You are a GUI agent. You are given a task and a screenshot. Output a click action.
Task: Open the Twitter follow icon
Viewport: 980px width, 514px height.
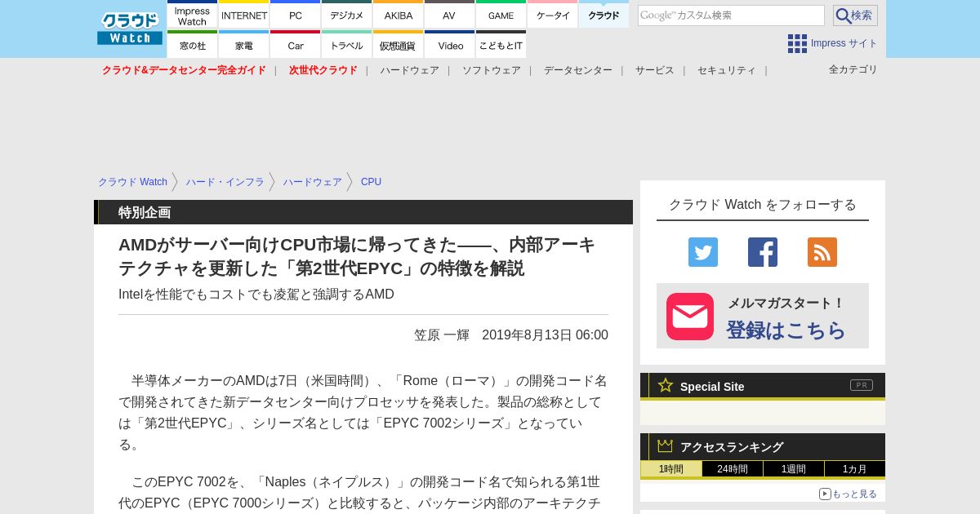click(x=703, y=252)
